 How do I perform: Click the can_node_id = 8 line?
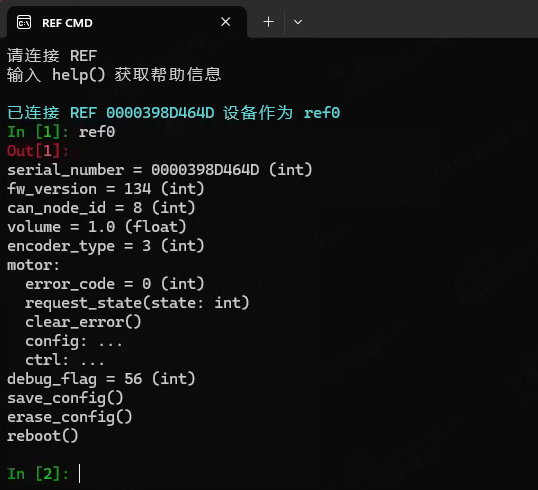pyautogui.click(x=101, y=208)
